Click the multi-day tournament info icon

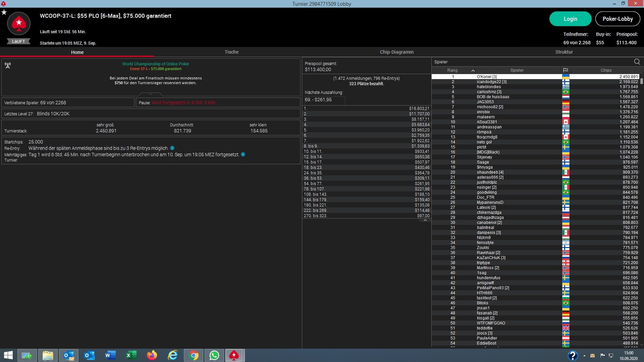click(x=243, y=155)
